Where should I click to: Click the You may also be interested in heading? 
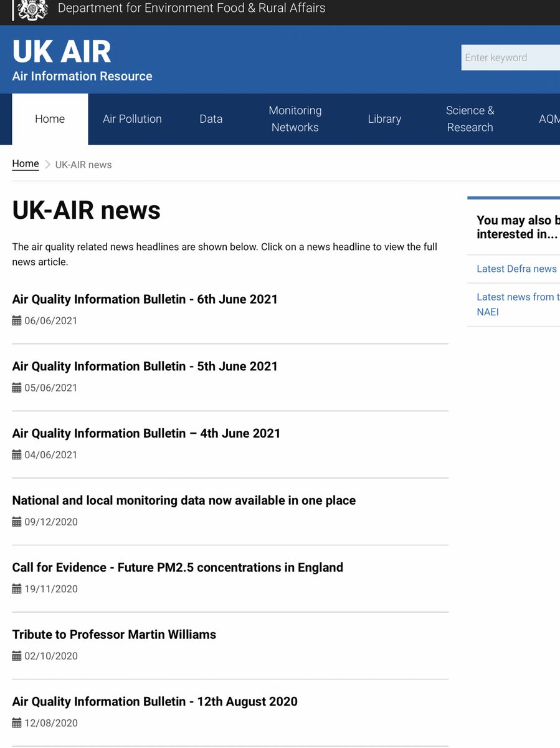518,227
